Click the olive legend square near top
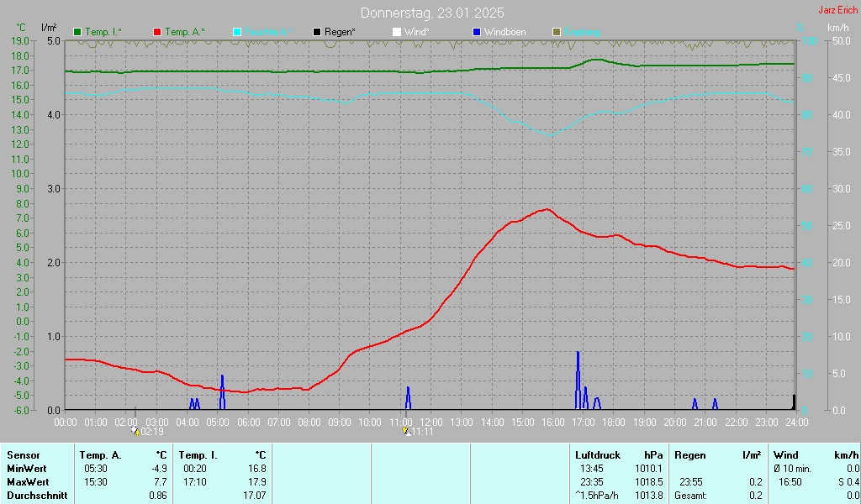The image size is (861, 504). tap(556, 32)
